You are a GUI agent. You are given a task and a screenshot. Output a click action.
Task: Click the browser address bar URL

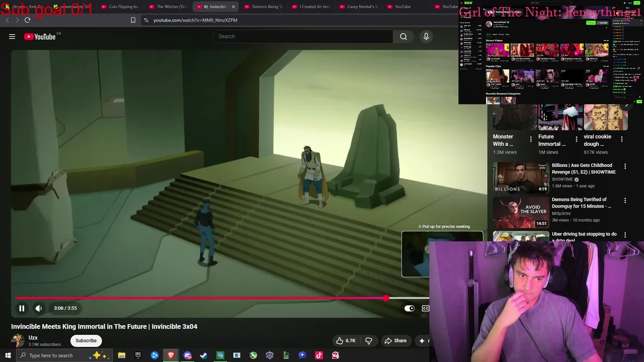coord(195,20)
